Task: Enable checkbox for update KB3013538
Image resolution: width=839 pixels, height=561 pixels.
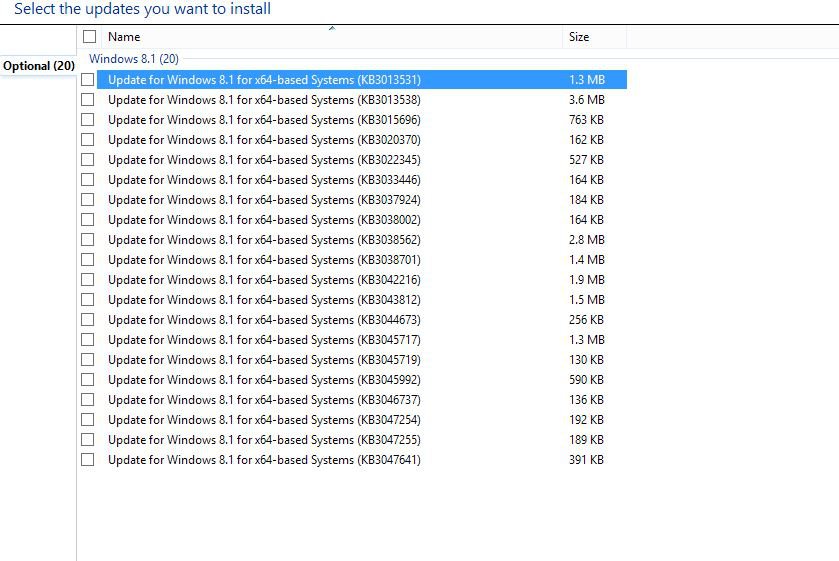Action: coord(88,99)
